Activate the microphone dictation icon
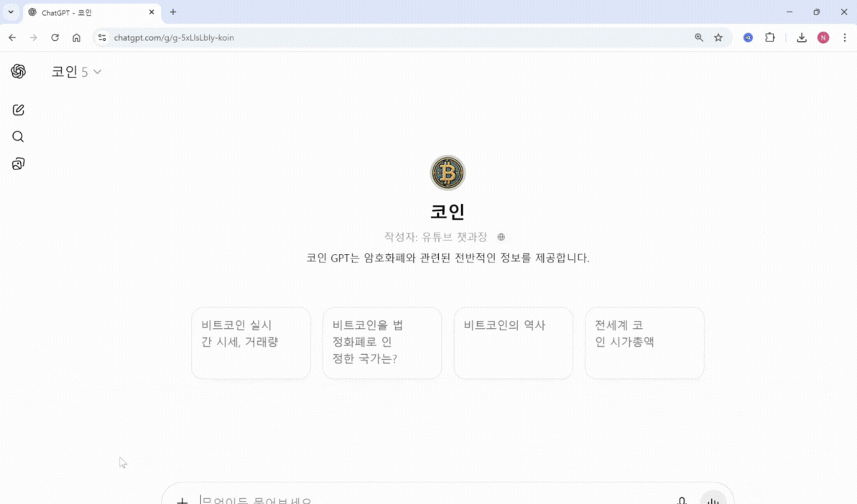Image resolution: width=857 pixels, height=504 pixels. (680, 499)
